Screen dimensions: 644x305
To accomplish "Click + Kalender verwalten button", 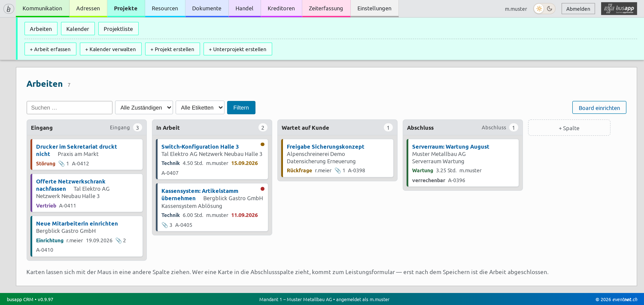I will [x=111, y=49].
